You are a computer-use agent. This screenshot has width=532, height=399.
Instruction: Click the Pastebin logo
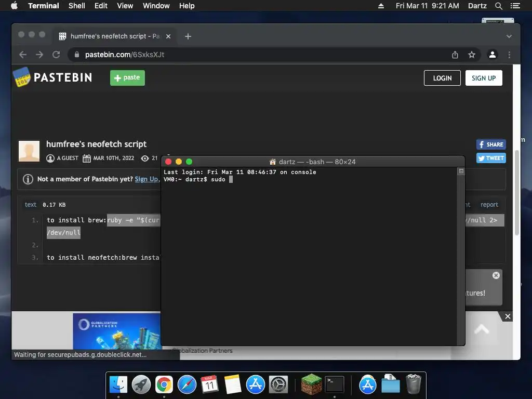click(x=52, y=77)
